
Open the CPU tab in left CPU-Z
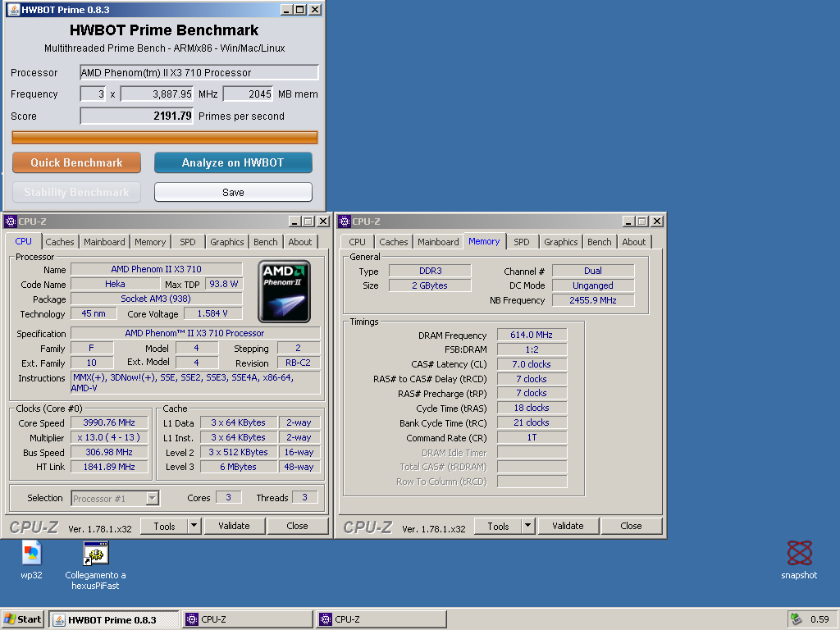pyautogui.click(x=23, y=242)
